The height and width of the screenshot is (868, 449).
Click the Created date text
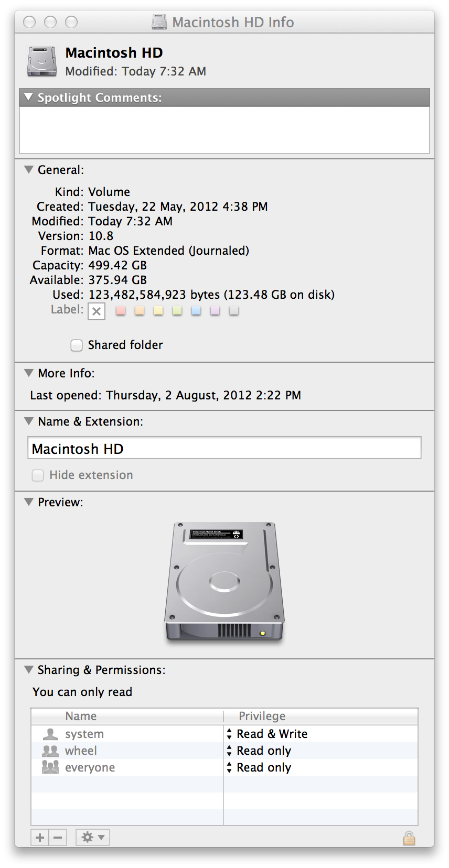[178, 207]
